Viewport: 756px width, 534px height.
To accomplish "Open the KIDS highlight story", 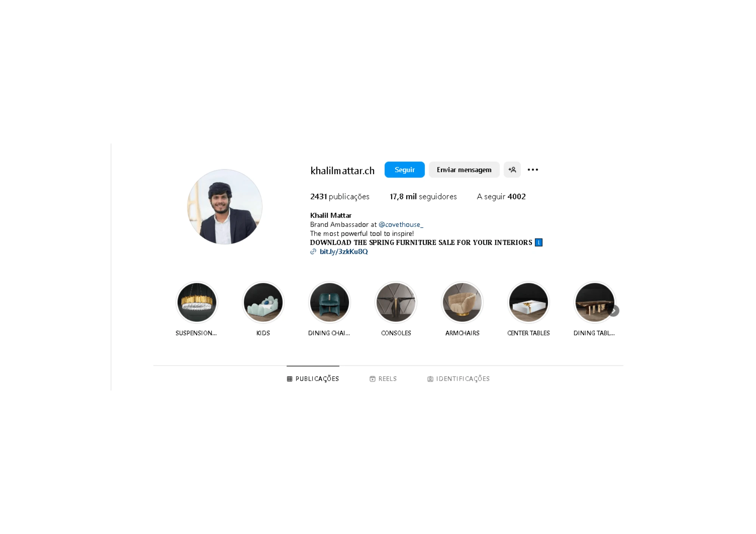I will click(x=263, y=302).
